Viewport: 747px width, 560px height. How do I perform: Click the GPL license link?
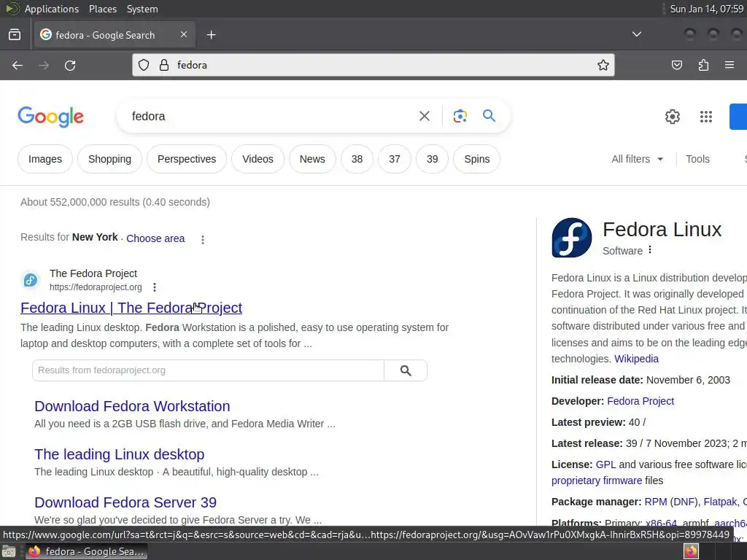[x=605, y=464]
